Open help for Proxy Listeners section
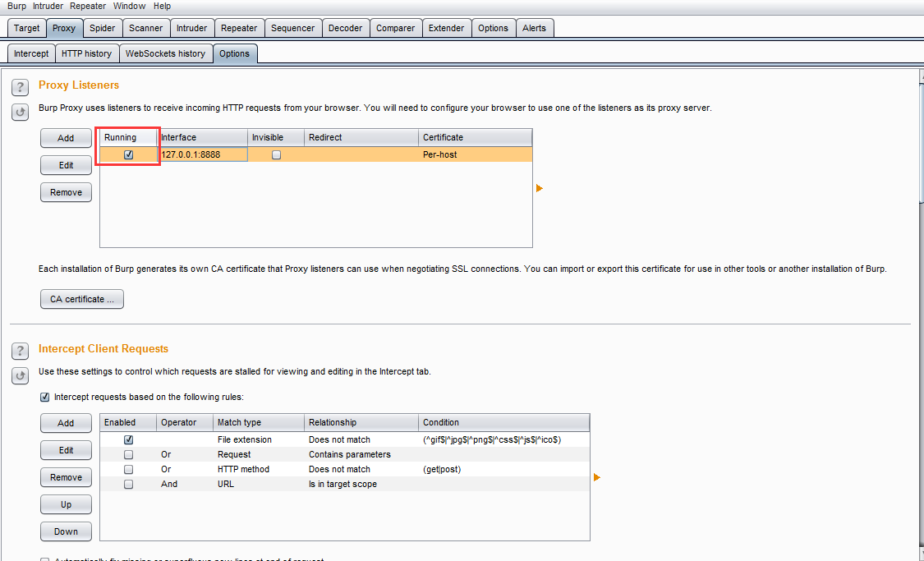Screen dimensions: 924x561 click(x=20, y=87)
